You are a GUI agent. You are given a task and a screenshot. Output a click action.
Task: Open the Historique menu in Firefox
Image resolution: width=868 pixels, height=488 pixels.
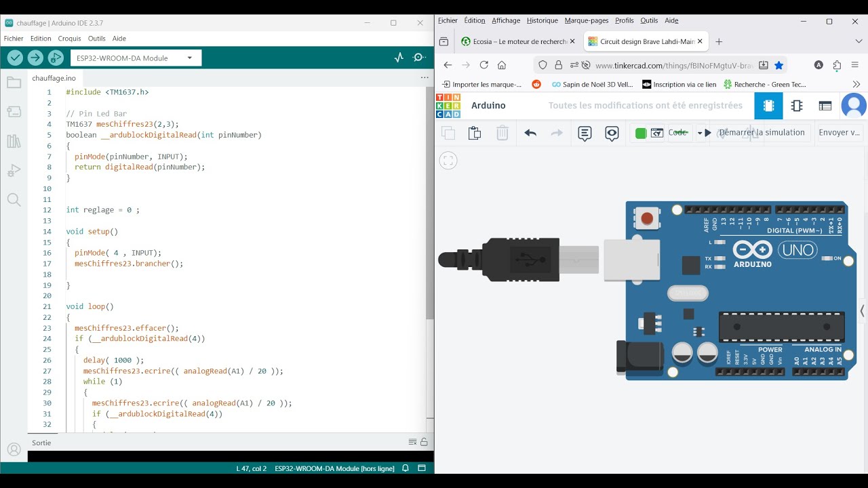(x=542, y=21)
